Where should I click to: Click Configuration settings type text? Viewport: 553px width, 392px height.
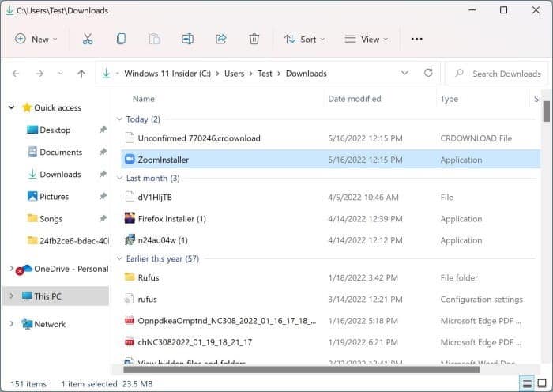(481, 300)
